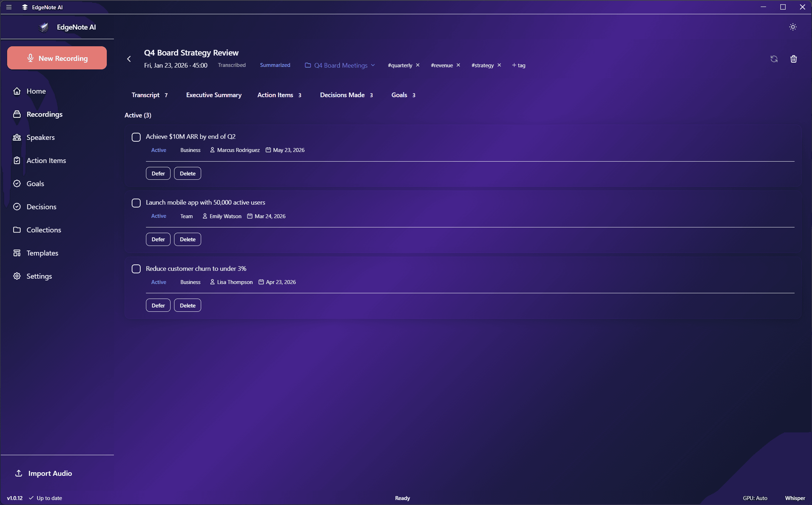812x505 pixels.
Task: Go back using the left arrow
Action: pos(129,59)
